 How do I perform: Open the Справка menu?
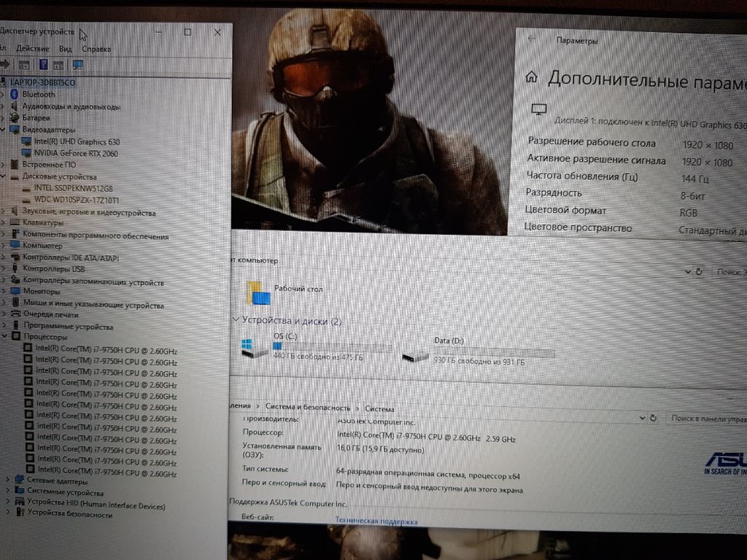(x=96, y=49)
